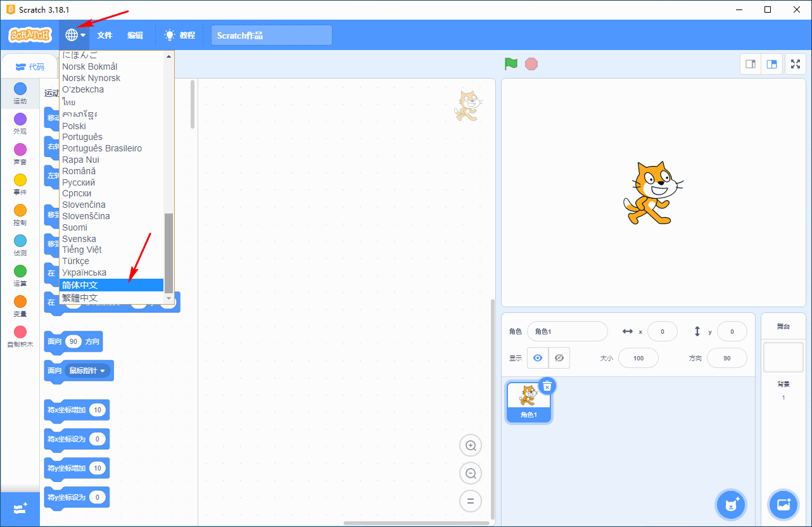Screen dimensions: 812x527
Task: Open the 鼠标指针 dropdown in block
Action: (87, 371)
